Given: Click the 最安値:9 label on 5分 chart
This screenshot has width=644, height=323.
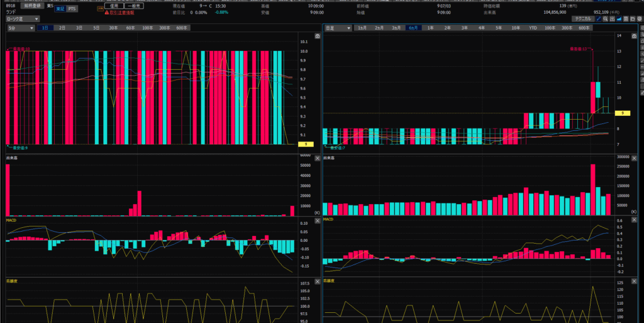Looking at the screenshot, I should point(20,148).
